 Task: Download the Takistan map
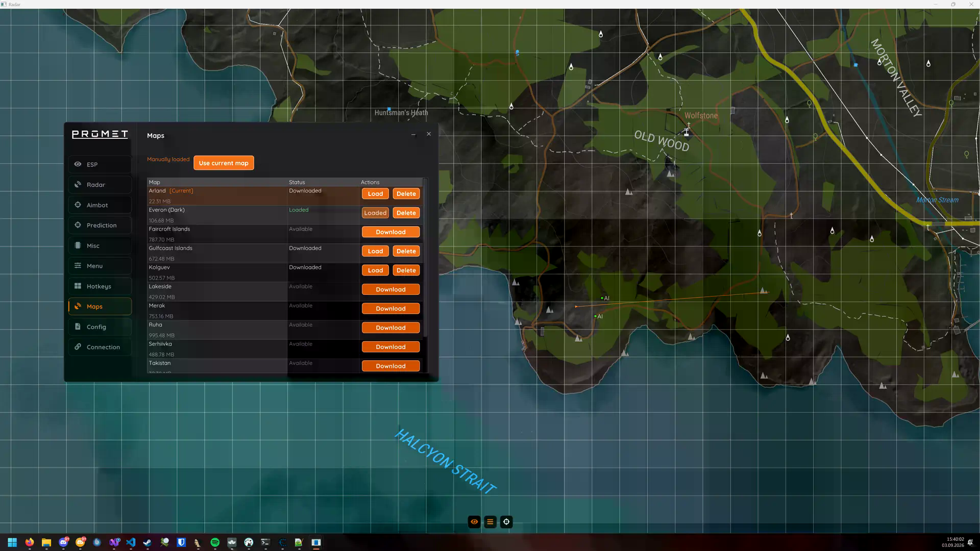click(x=391, y=366)
